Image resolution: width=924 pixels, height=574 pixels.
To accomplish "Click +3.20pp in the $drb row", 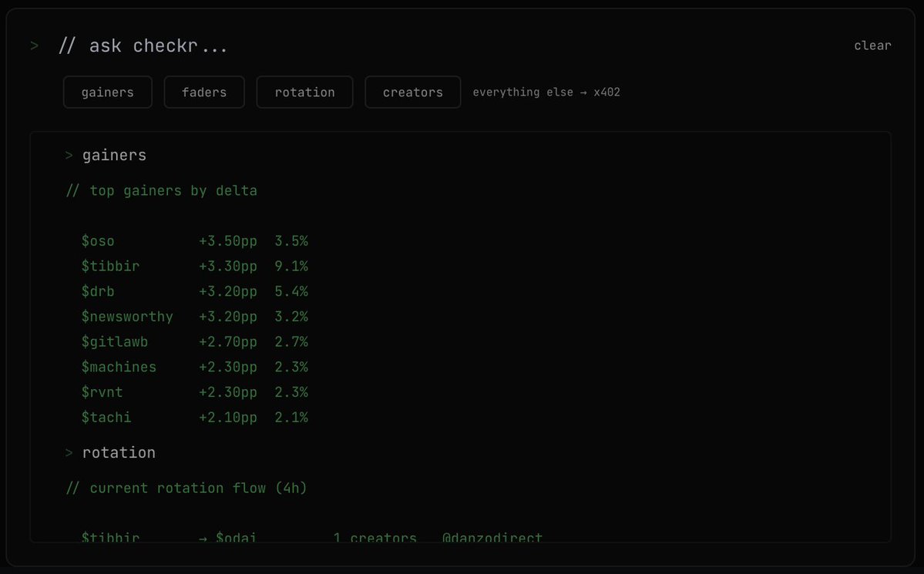I will click(228, 292).
